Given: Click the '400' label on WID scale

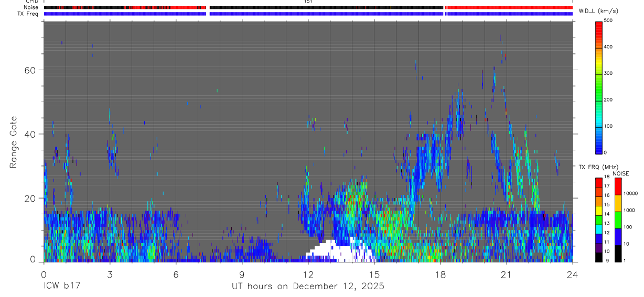Looking at the screenshot, I should tap(608, 47).
